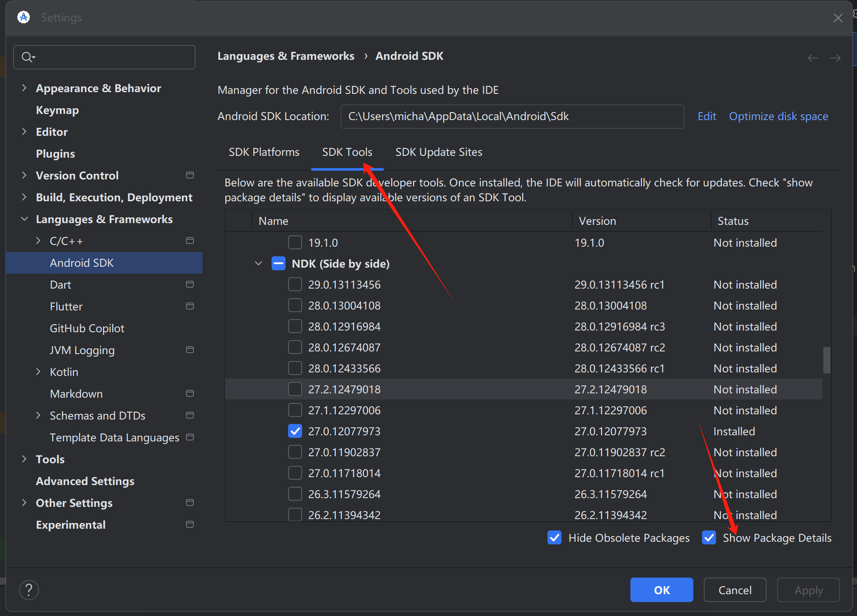Click project-level icon next to Flutter
857x616 pixels.
tap(190, 306)
